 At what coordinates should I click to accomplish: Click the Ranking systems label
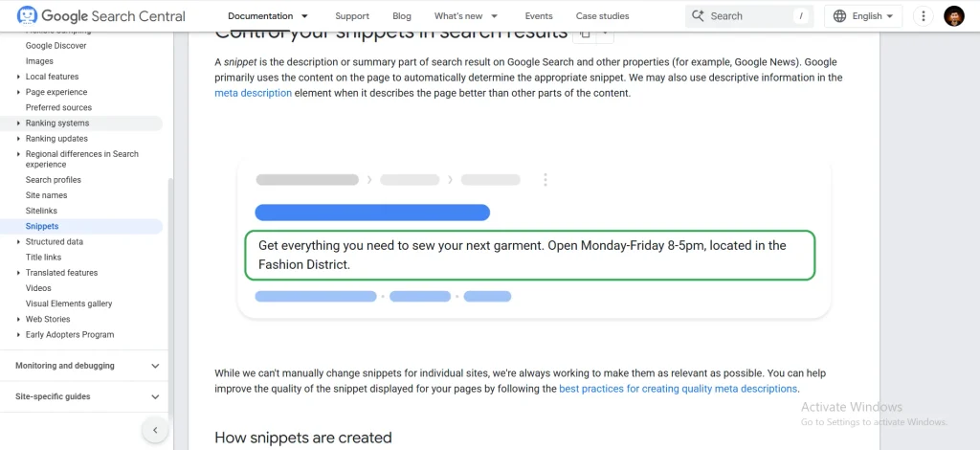(x=57, y=124)
